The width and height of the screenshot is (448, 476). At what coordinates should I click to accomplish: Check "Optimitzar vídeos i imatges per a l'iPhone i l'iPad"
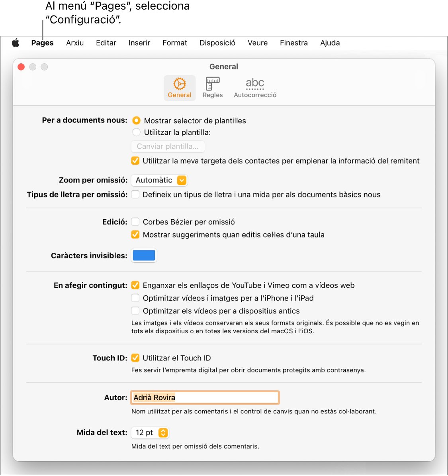click(135, 298)
